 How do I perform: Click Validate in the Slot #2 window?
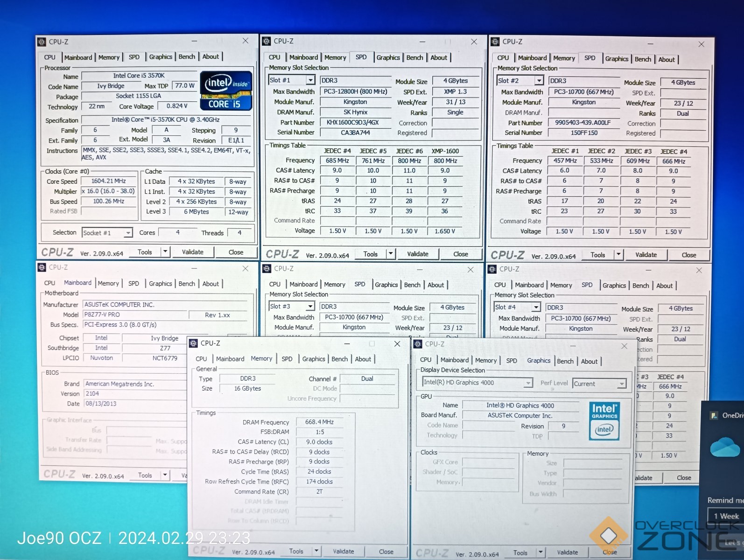coord(646,255)
